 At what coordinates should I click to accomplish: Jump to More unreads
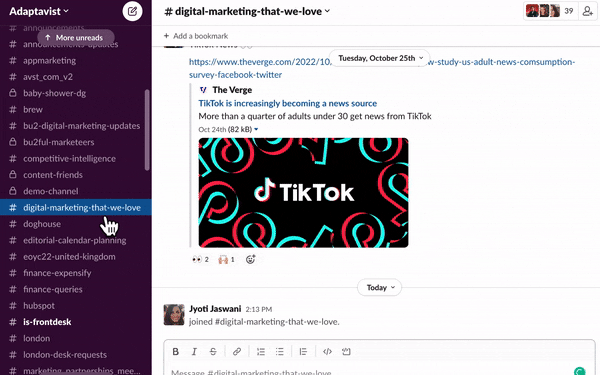tap(76, 38)
